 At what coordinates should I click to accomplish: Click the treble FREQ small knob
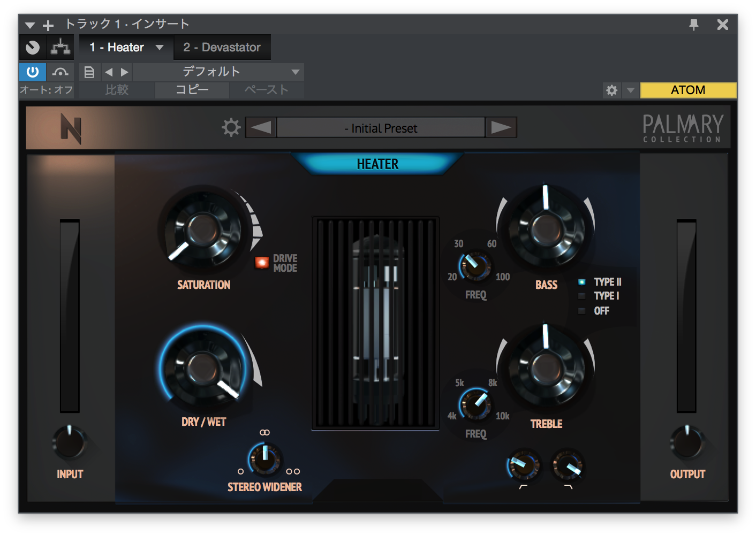coord(475,404)
